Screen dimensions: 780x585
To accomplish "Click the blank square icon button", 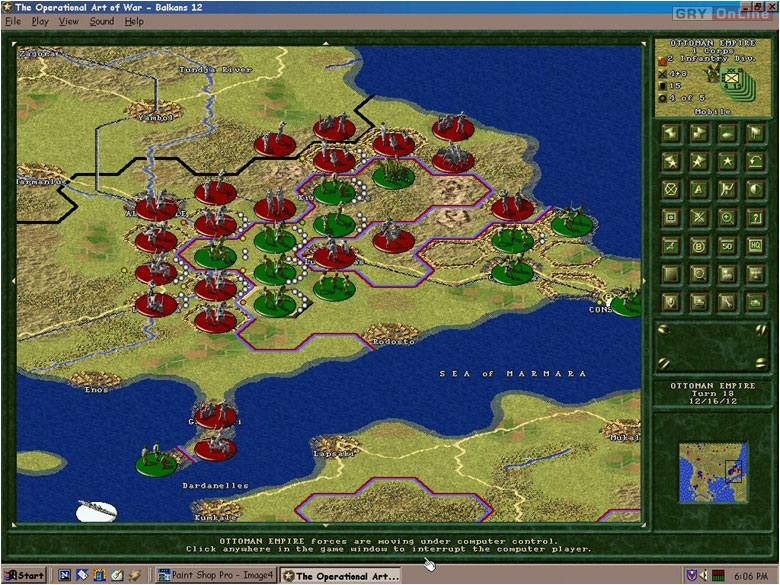I will click(x=671, y=274).
